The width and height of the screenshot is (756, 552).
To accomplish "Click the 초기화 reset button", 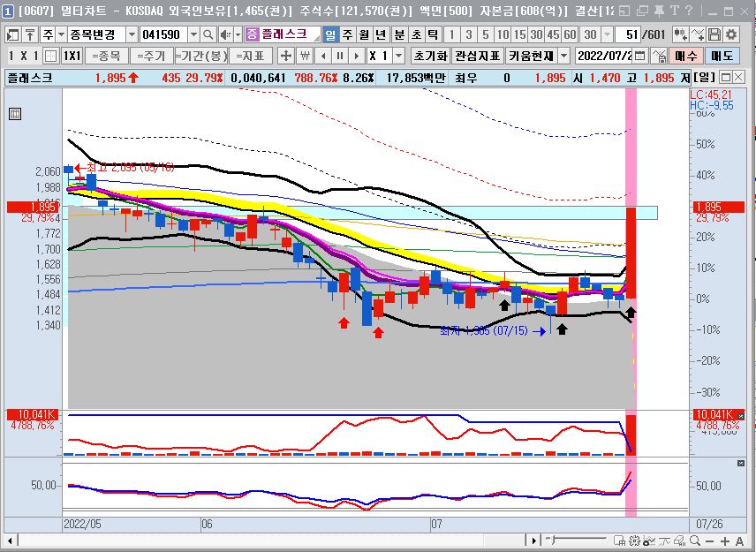I will [431, 56].
